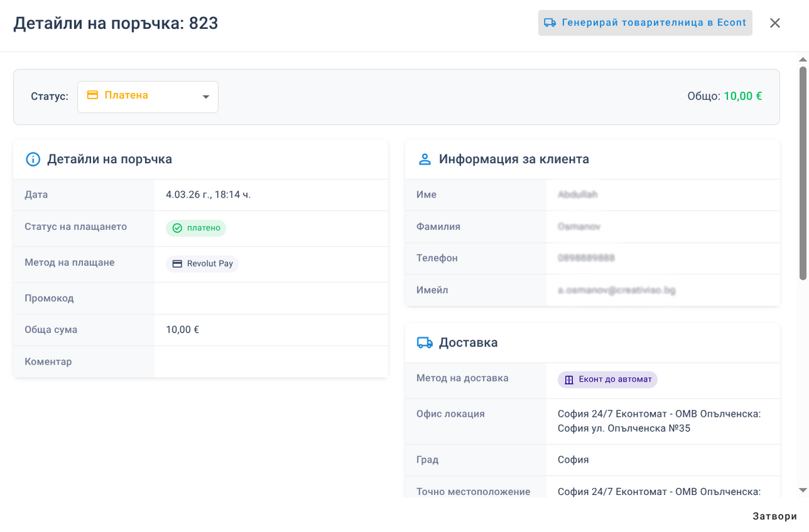This screenshot has height=532, width=809.
Task: Click the card icon in Revolut Pay chip
Action: (177, 264)
